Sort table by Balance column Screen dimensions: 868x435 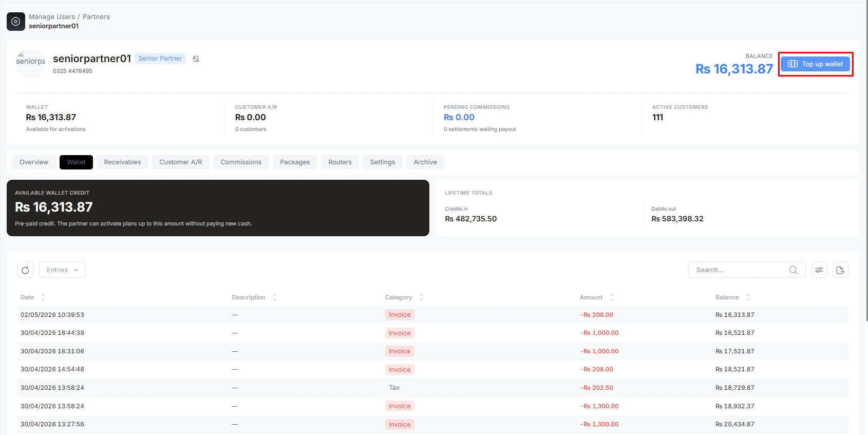click(x=748, y=297)
